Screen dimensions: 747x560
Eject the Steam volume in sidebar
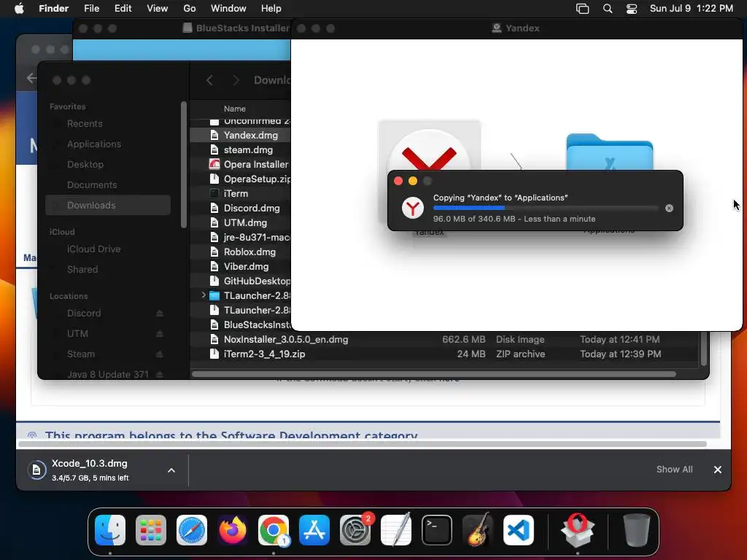tap(160, 354)
